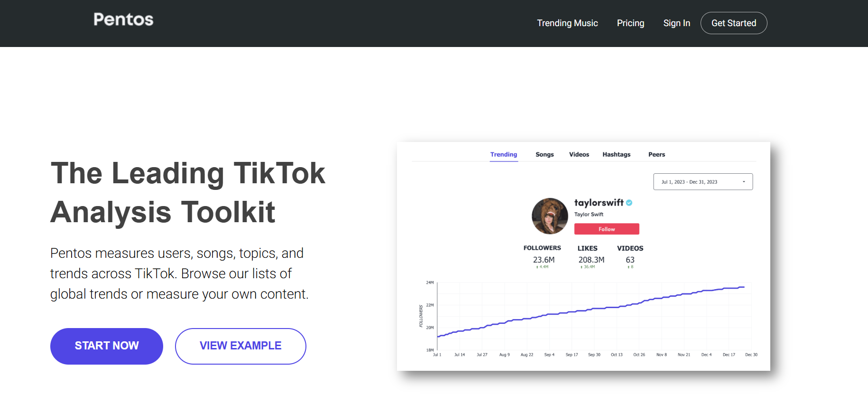Click the followers growth chart line
This screenshot has width=868, height=395.
tap(593, 309)
